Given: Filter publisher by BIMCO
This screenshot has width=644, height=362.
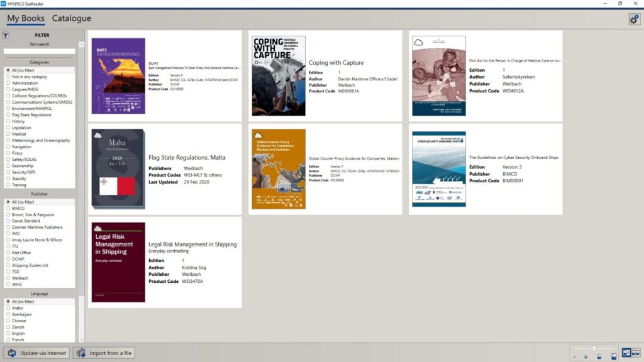Looking at the screenshot, I should [x=19, y=209].
